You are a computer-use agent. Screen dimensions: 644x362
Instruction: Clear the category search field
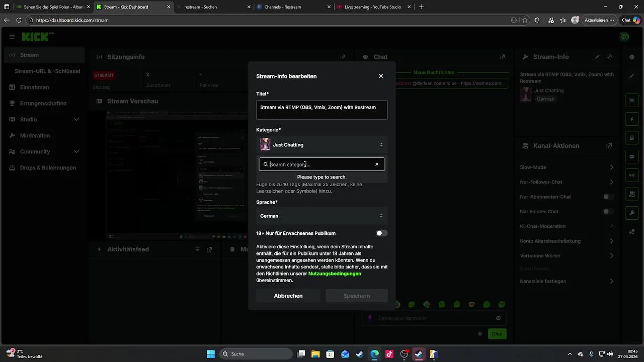pyautogui.click(x=377, y=164)
